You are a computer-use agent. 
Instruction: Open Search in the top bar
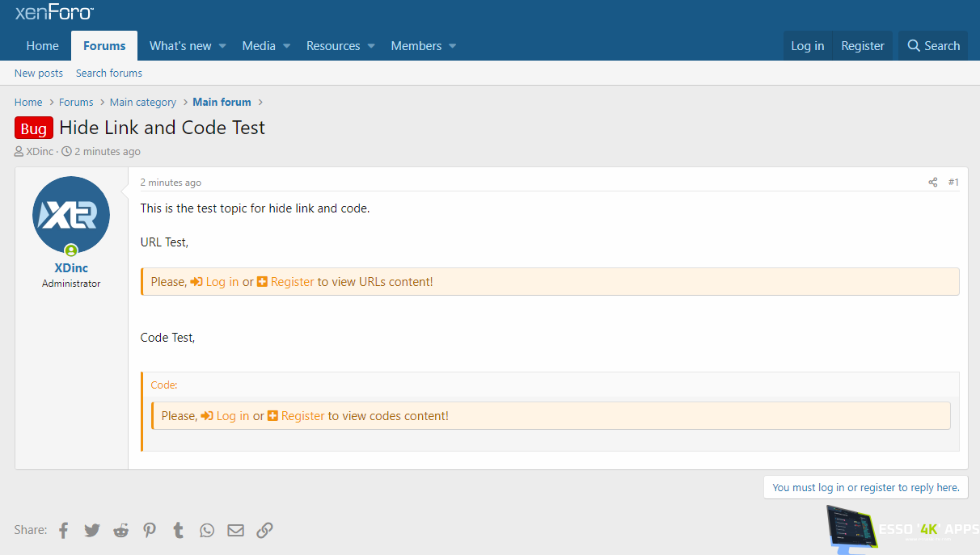click(933, 46)
